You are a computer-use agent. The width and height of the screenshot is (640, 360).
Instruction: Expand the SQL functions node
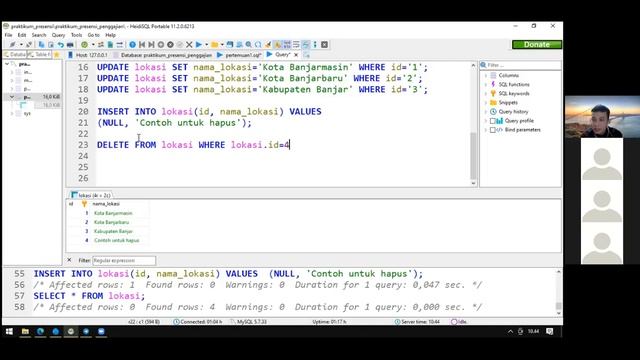point(486,84)
